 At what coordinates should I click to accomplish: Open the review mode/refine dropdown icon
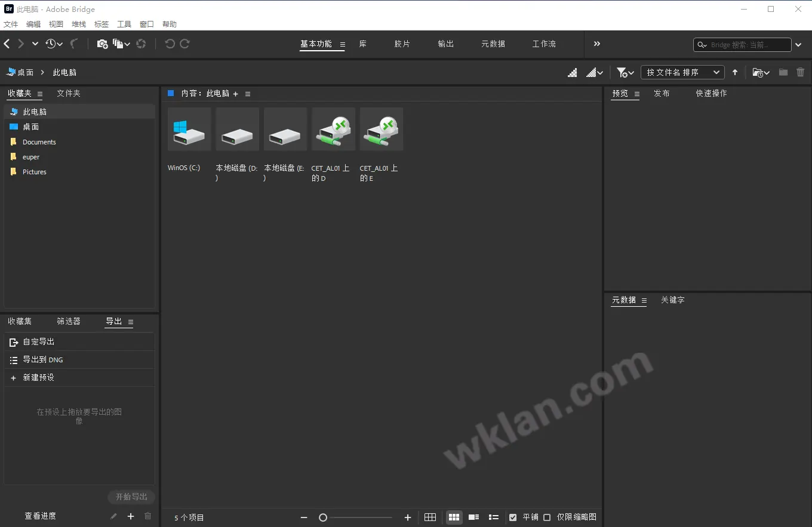121,44
